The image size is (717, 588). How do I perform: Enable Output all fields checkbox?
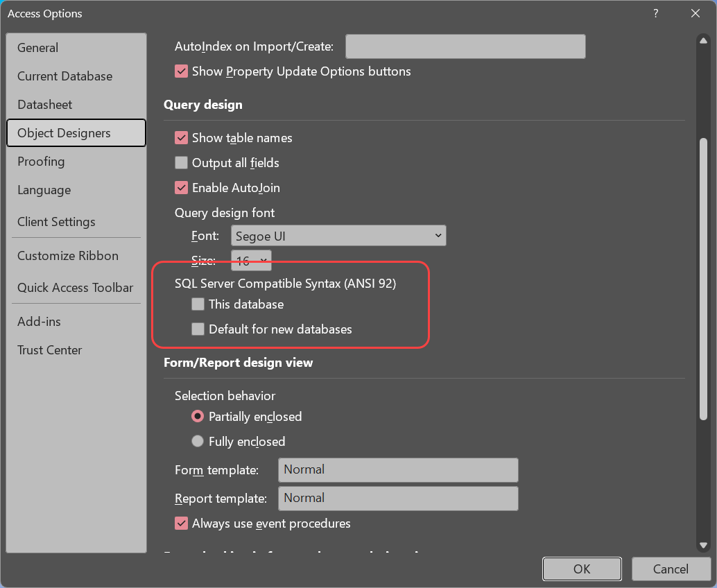182,163
